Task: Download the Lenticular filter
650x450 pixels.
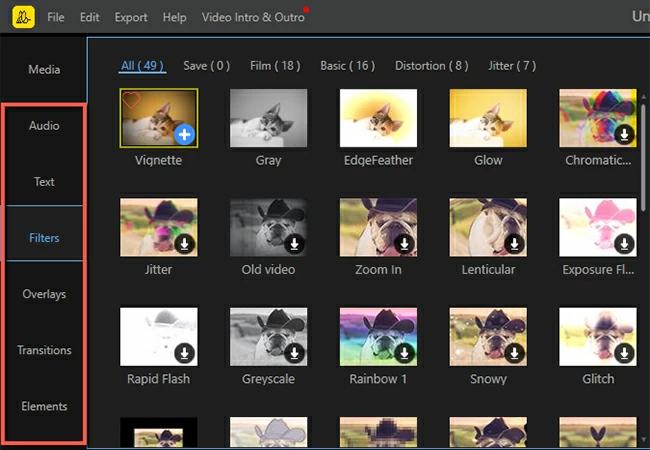Action: click(x=514, y=244)
